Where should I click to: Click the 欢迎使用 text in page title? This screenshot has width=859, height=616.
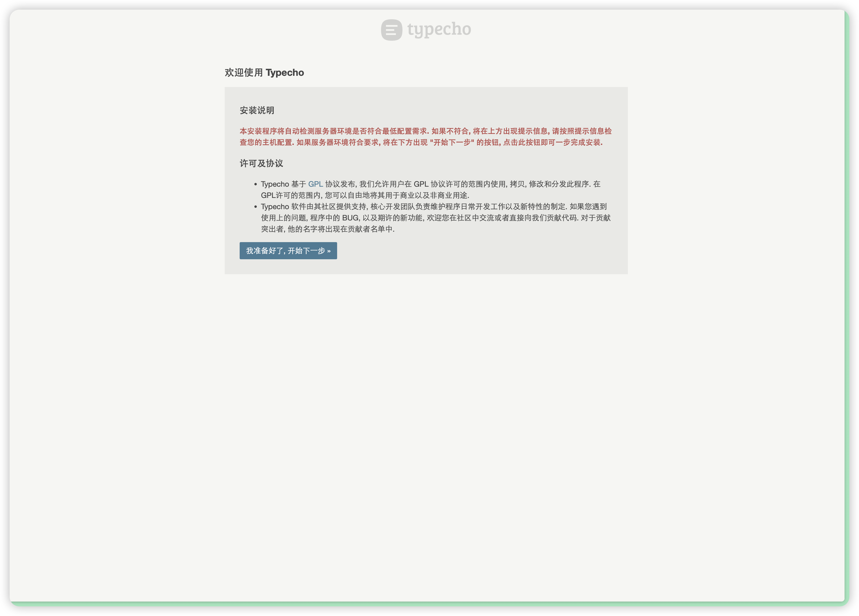click(243, 73)
